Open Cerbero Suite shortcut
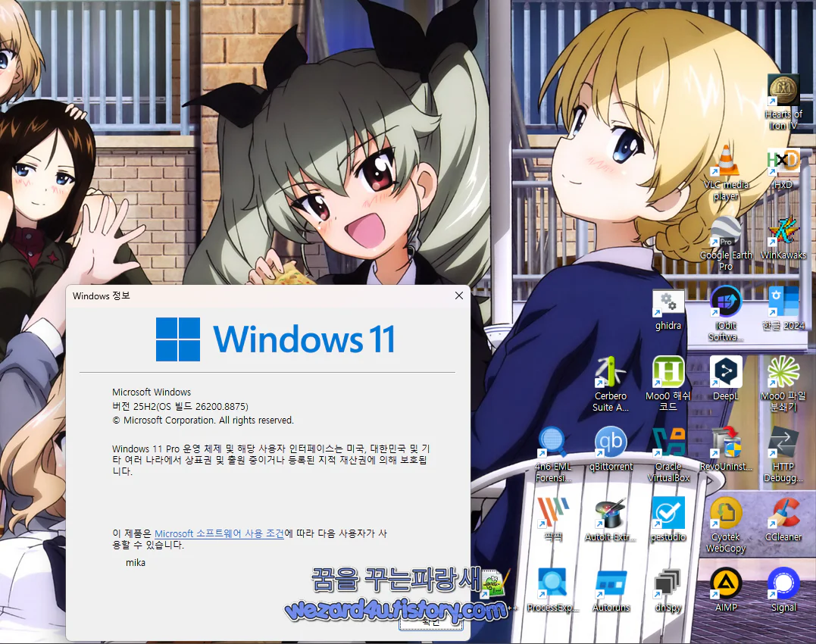This screenshot has height=644, width=816. click(x=611, y=384)
